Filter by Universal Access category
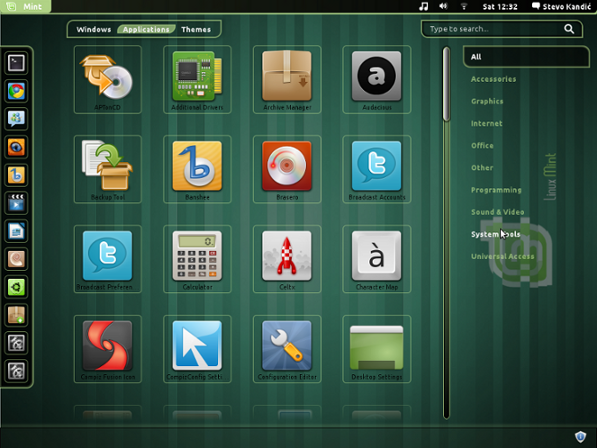The width and height of the screenshot is (597, 448). (x=503, y=256)
